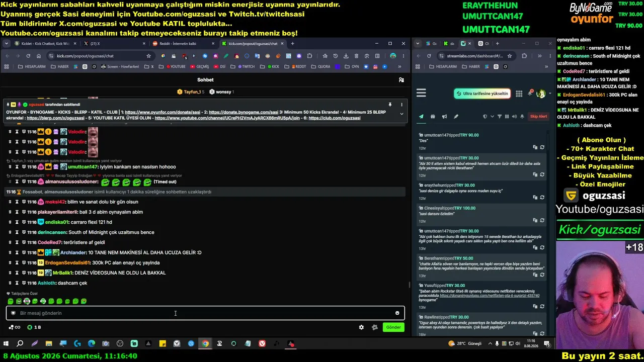
Task: Open the YouTube channel join link
Action: pos(227,118)
